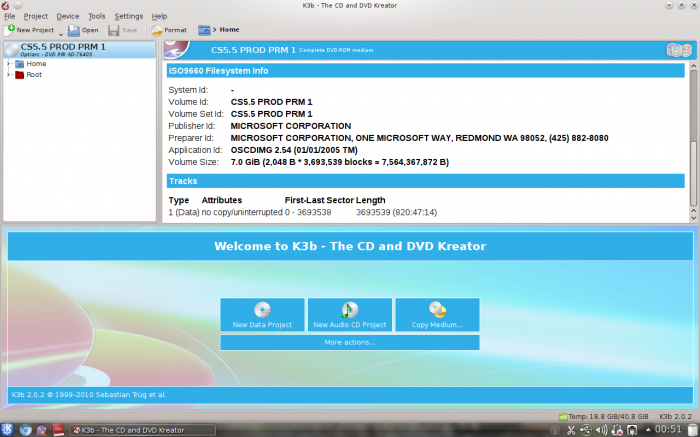This screenshot has width=700, height=437.
Task: Click the track length 3693539 (820:47:14)
Action: click(x=396, y=212)
